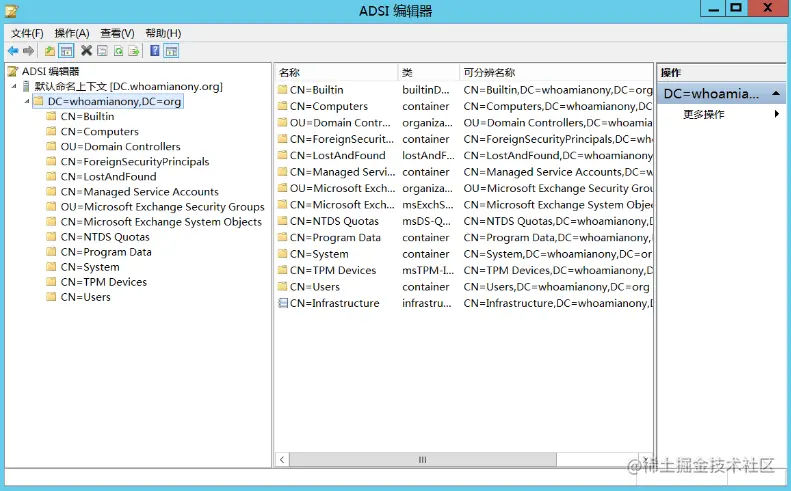Click folder icon of CN=NTDS Quotas list row
The height and width of the screenshot is (491, 791).
coord(282,221)
